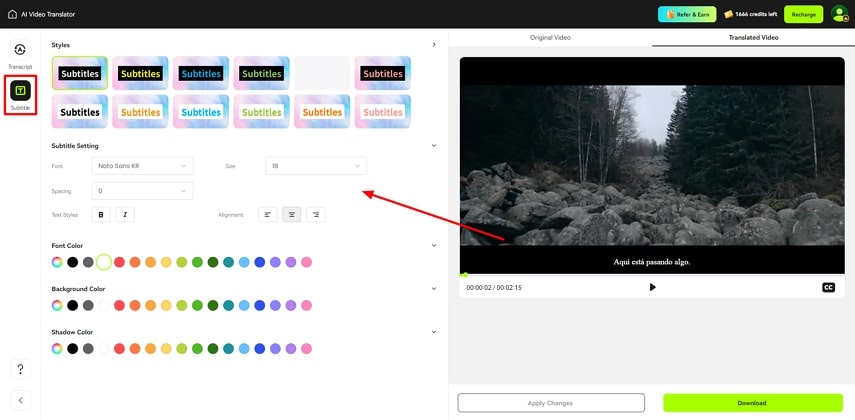Click the video progress bar playhead
This screenshot has width=855, height=420.
click(x=465, y=275)
